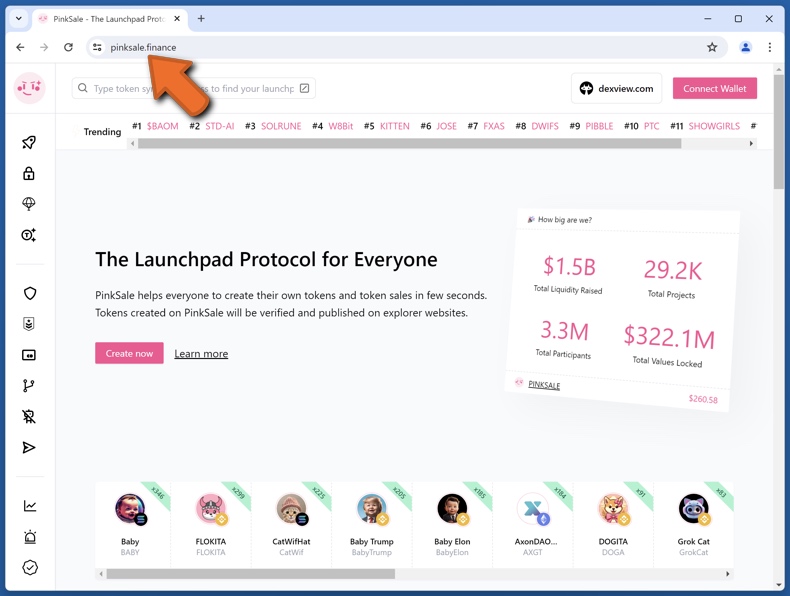Open the git branch sidebar icon
The width and height of the screenshot is (790, 596).
[29, 386]
